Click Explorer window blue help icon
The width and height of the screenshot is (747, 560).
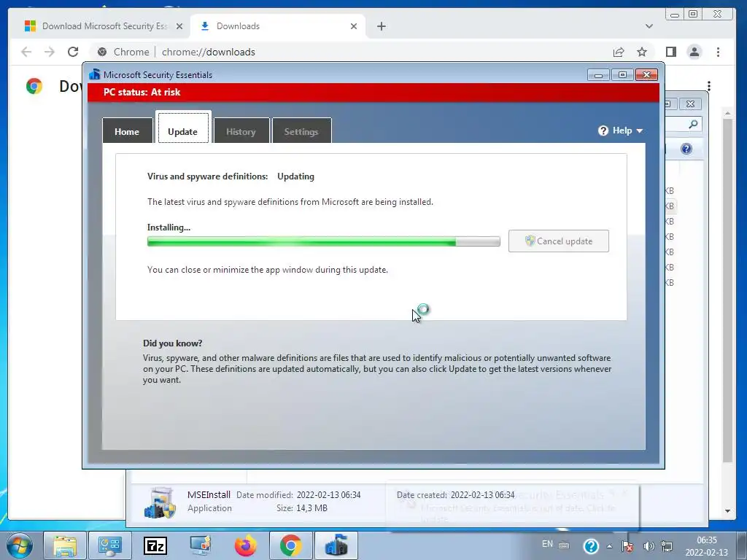coord(686,149)
